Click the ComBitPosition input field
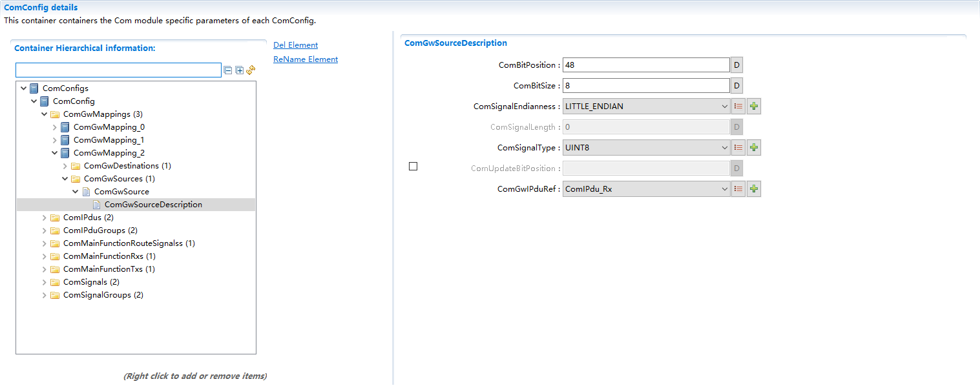 coord(645,65)
